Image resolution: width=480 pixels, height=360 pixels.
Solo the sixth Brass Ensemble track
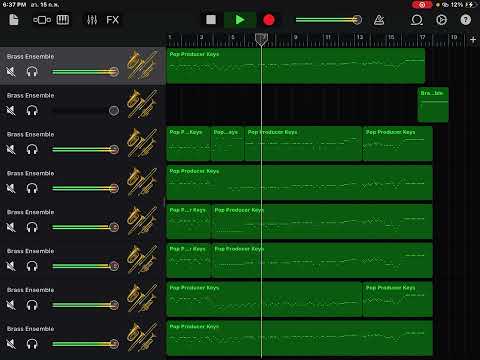[32, 266]
